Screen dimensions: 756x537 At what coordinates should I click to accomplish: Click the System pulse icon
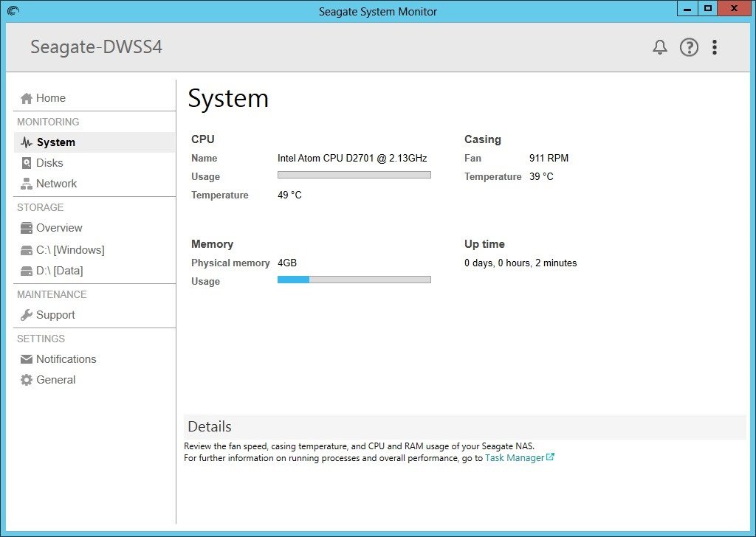point(27,142)
